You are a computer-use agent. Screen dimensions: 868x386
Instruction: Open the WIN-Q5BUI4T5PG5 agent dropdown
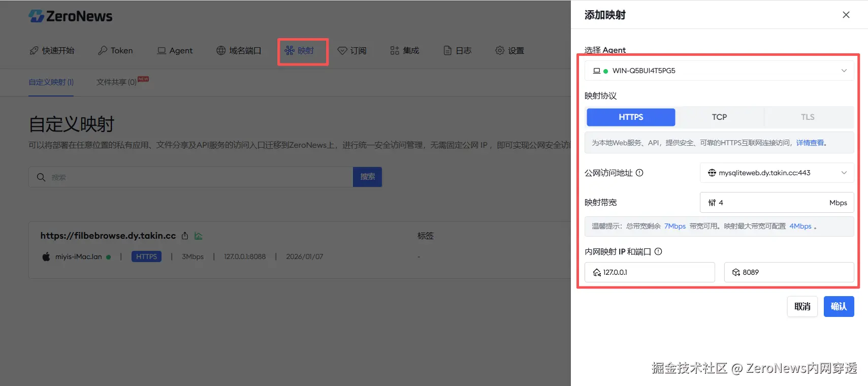(719, 71)
